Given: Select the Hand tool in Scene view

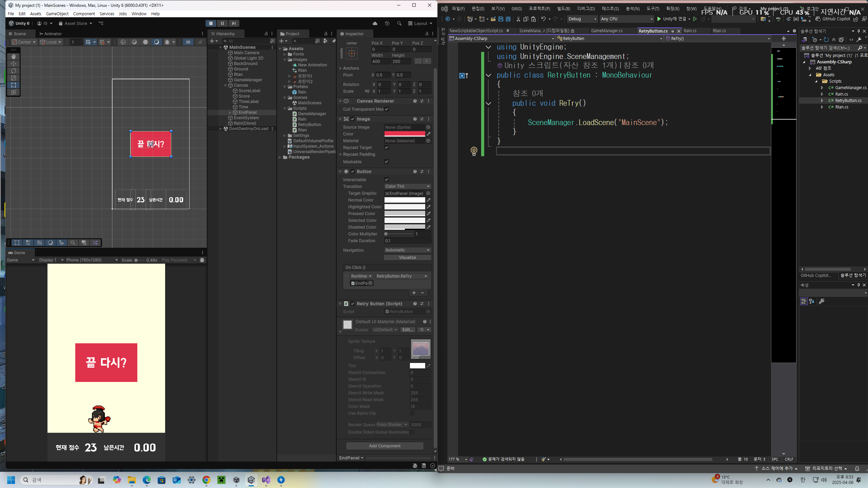Looking at the screenshot, I should 14,56.
